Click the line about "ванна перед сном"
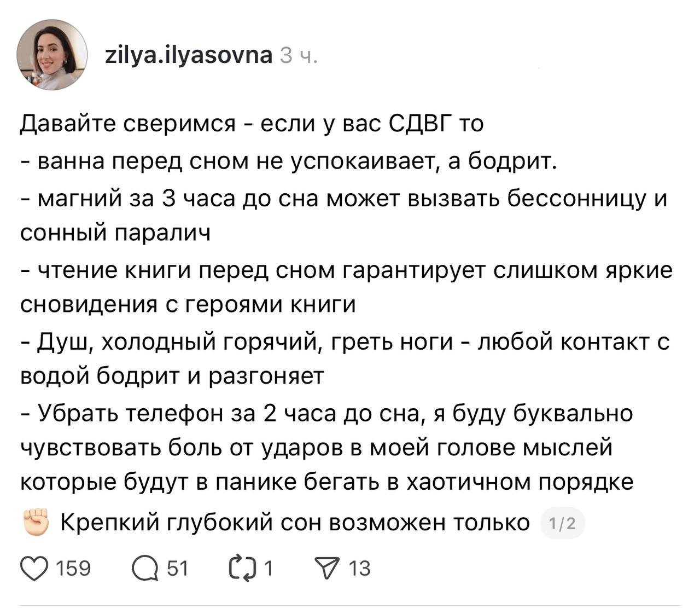Viewport: 700px width, 608px height. (288, 161)
